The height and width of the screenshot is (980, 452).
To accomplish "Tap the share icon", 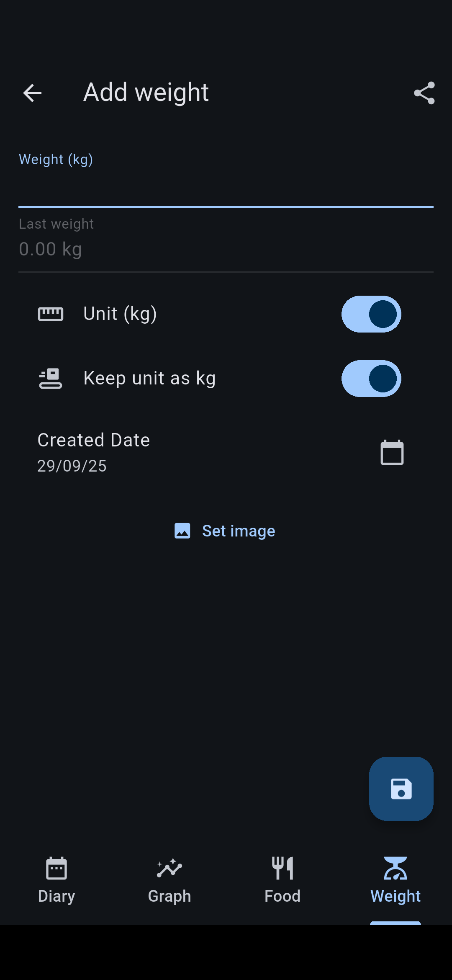I will (x=424, y=93).
